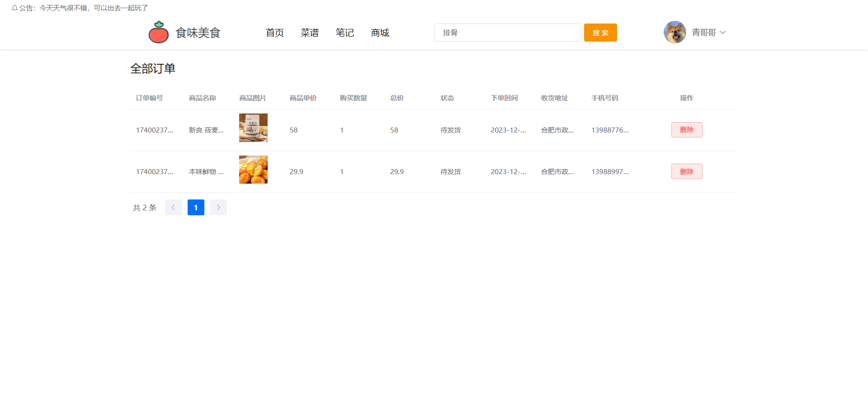Delete the 本味鲜物 order

687,171
